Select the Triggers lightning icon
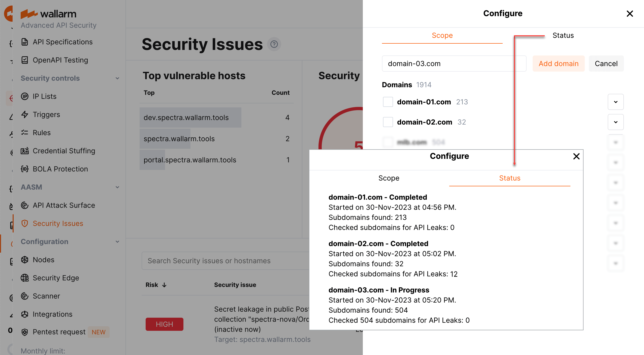 25,114
